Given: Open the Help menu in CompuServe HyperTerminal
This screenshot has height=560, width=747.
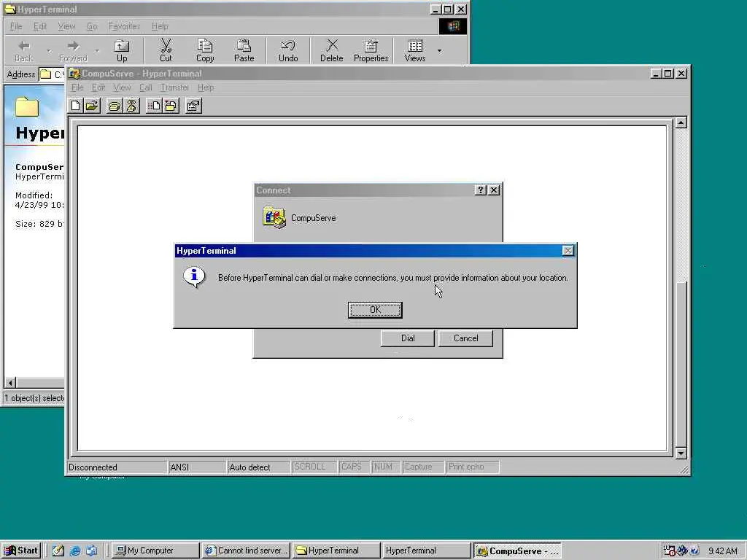Looking at the screenshot, I should click(x=206, y=87).
